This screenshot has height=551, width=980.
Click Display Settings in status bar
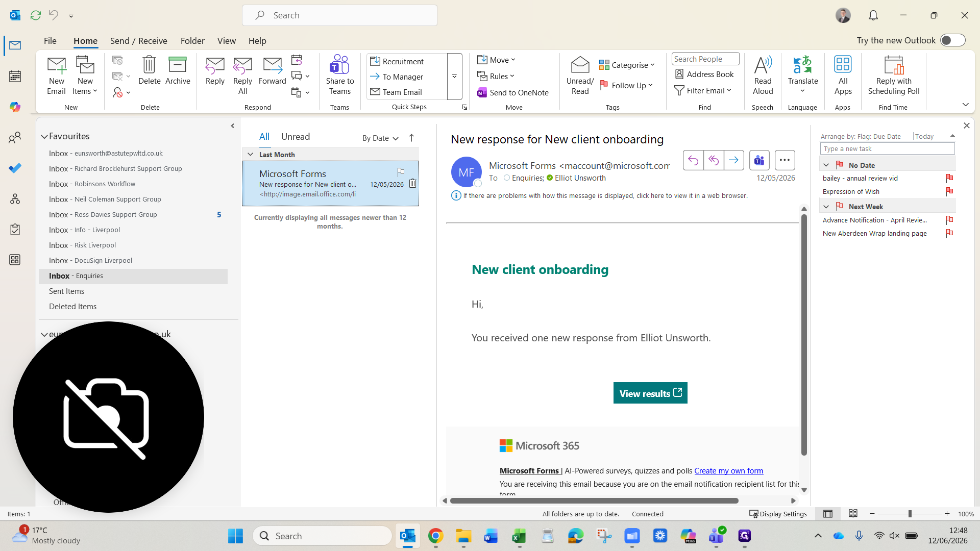(778, 514)
